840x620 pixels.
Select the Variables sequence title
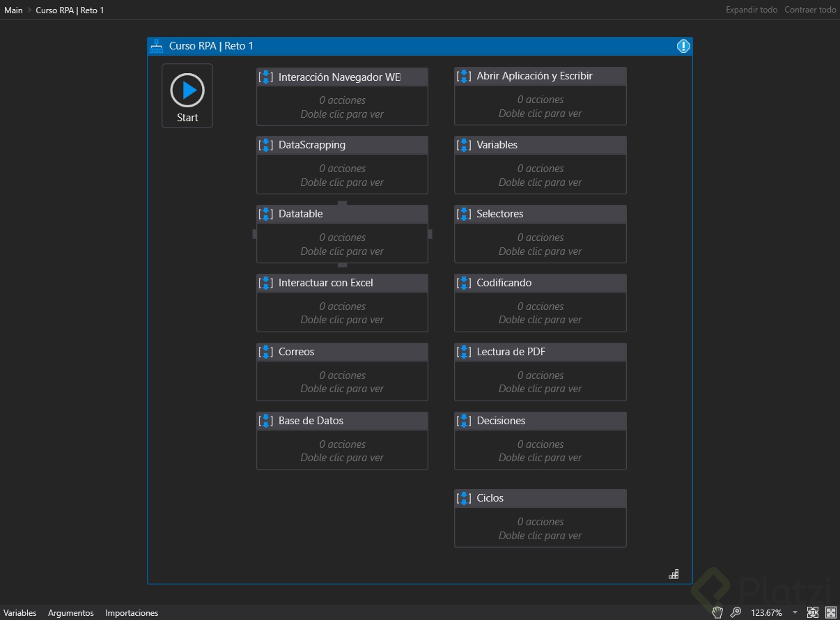point(497,145)
